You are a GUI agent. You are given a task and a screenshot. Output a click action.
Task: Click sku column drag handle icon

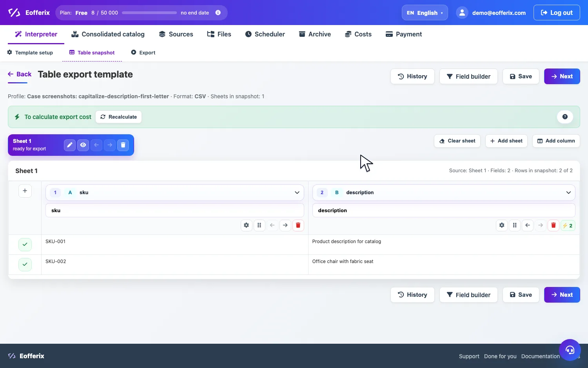[x=259, y=225]
